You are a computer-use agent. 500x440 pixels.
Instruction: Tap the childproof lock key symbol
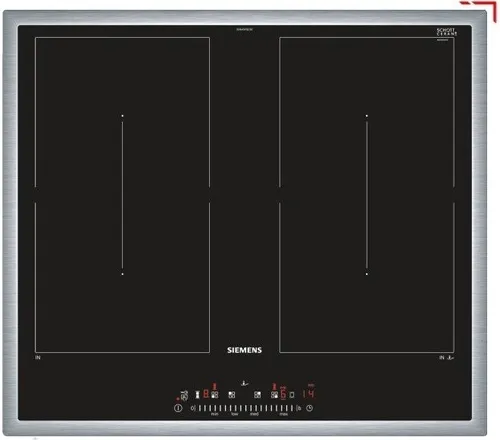184,395
